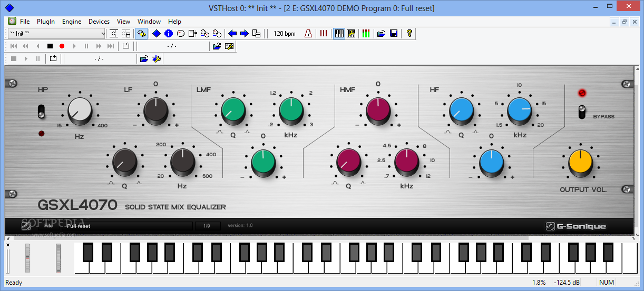Click the floppy disk save icon
The width and height of the screenshot is (644, 291).
tap(393, 34)
